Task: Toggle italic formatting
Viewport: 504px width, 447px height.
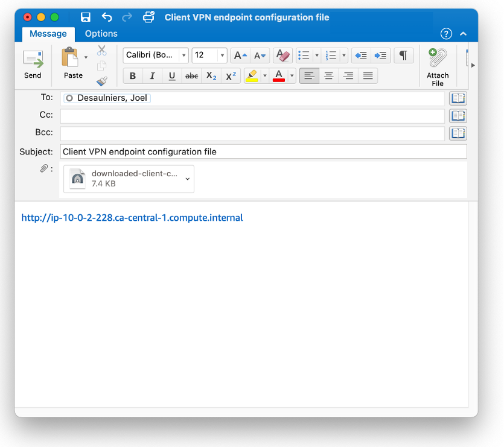Action: pyautogui.click(x=152, y=75)
